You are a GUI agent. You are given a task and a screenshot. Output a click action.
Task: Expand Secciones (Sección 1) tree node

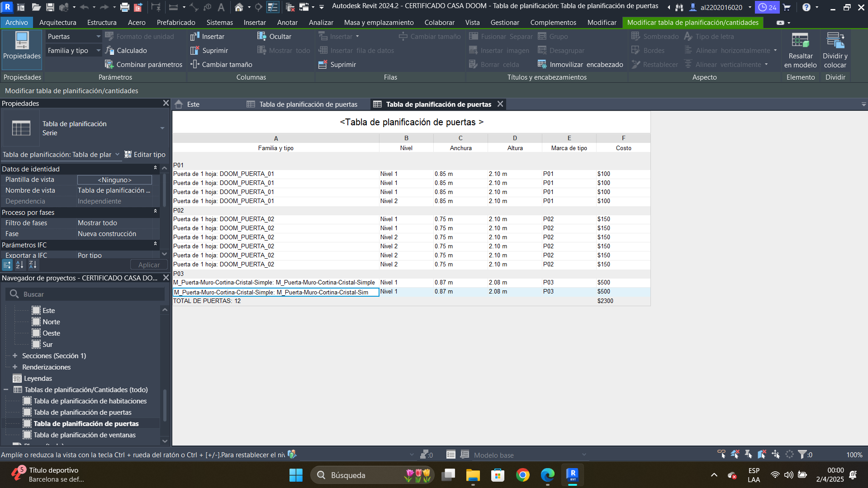(x=15, y=355)
